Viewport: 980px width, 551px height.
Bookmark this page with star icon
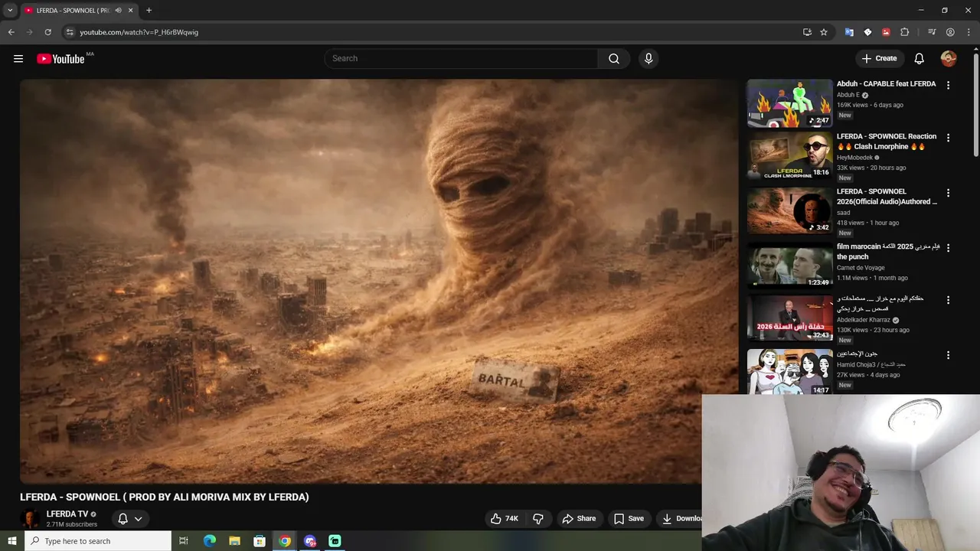click(824, 32)
